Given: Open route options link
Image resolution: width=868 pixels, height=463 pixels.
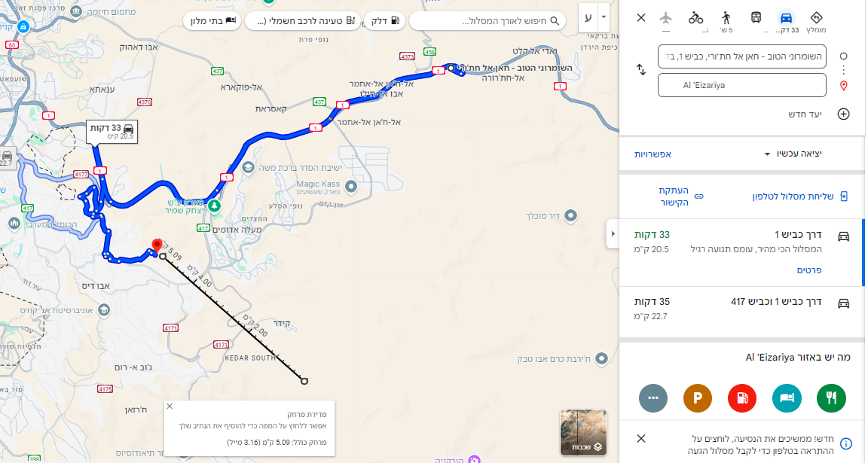Looking at the screenshot, I should 653,154.
